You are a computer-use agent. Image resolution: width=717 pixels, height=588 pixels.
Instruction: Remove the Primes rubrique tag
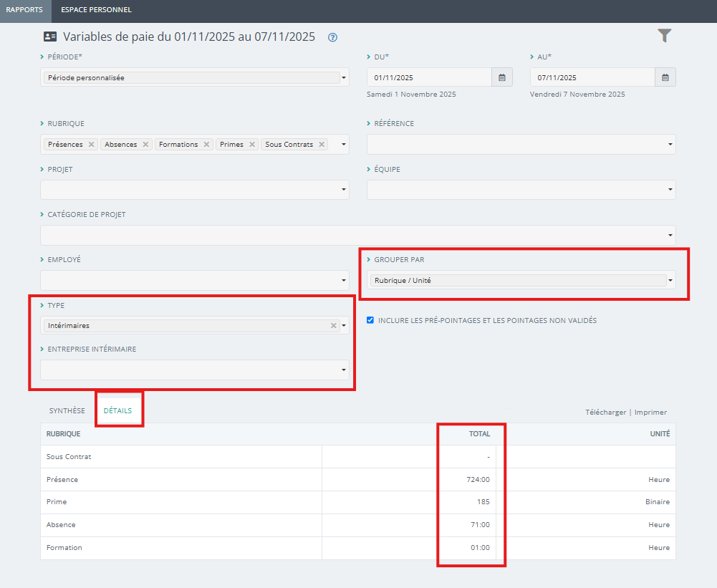tap(251, 145)
